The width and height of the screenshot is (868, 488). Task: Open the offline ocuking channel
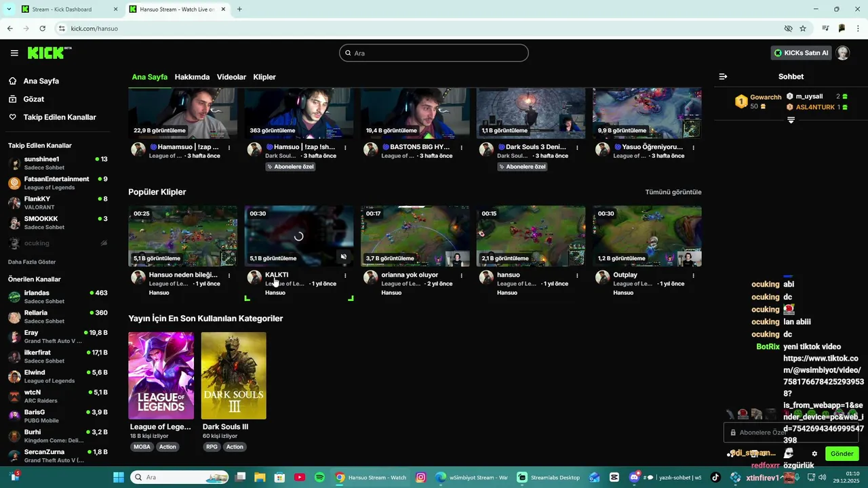[58, 243]
